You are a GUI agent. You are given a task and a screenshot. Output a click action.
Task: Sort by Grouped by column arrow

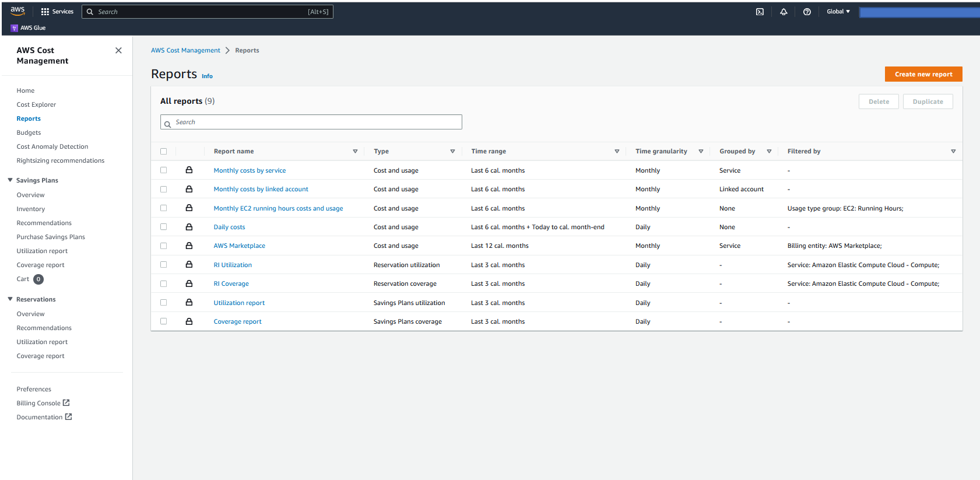(769, 151)
